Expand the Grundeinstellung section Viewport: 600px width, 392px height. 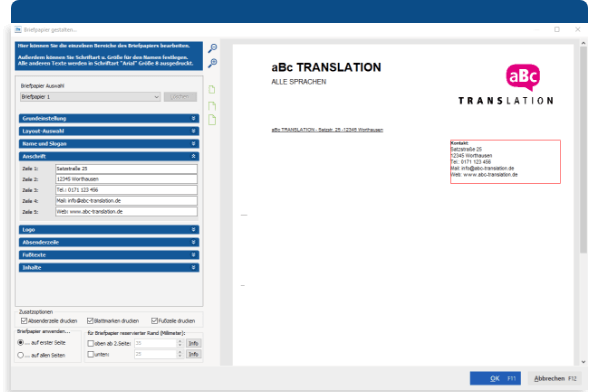coord(109,119)
